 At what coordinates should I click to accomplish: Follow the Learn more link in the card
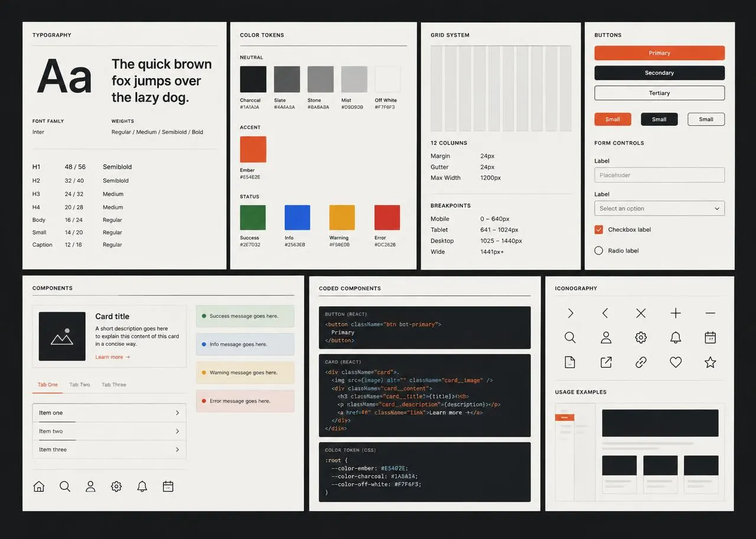[112, 357]
